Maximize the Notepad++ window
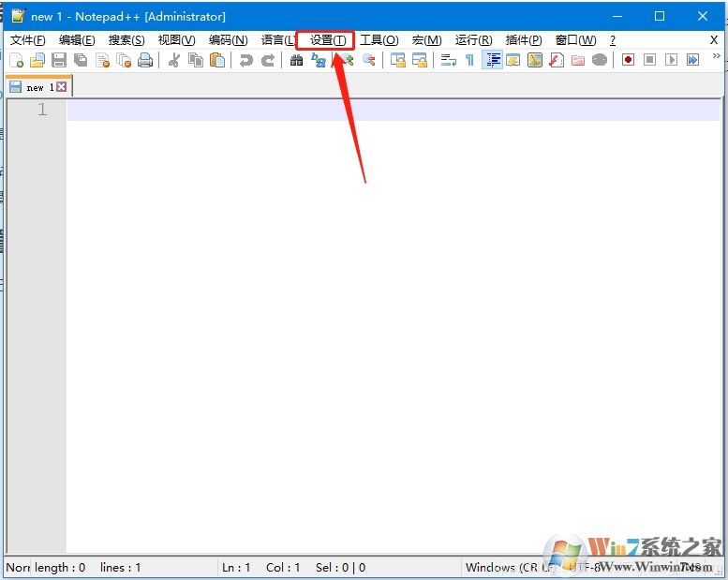The height and width of the screenshot is (580, 728). click(660, 16)
